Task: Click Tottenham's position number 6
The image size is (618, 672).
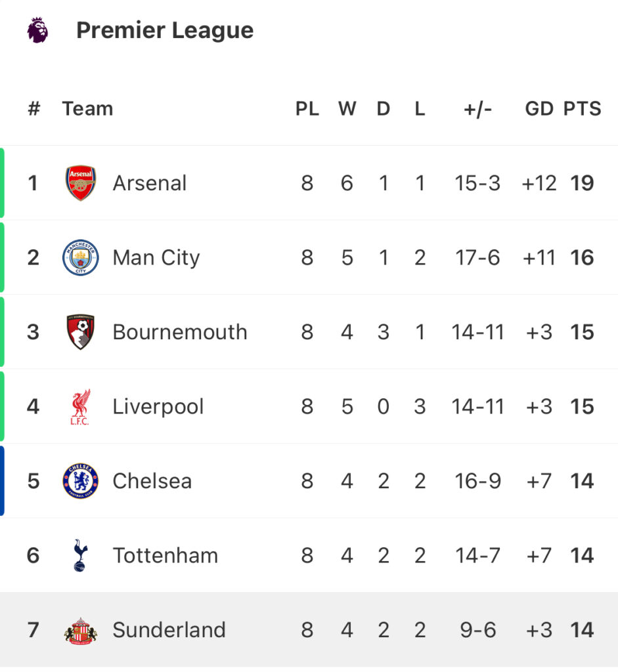Action: (x=33, y=555)
